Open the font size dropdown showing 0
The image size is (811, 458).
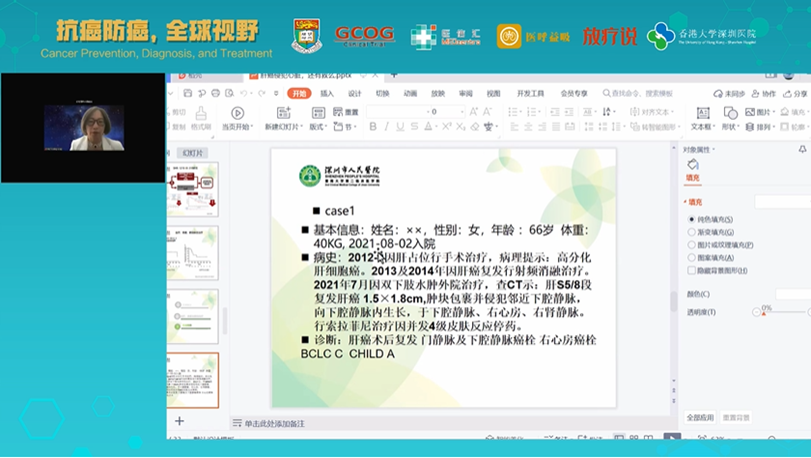pyautogui.click(x=447, y=112)
